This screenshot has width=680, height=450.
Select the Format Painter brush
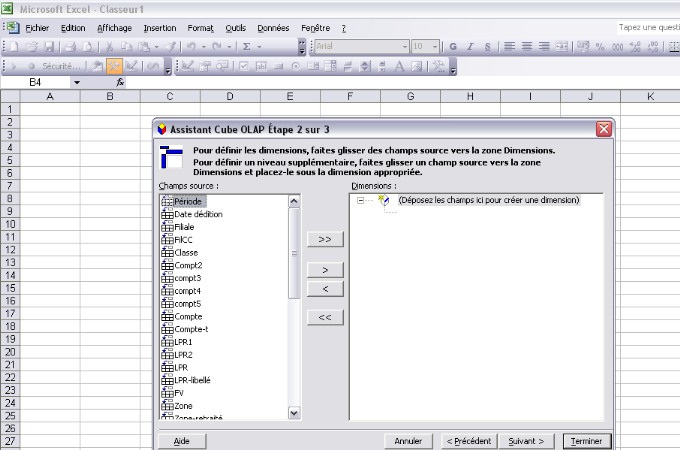pyautogui.click(x=171, y=46)
